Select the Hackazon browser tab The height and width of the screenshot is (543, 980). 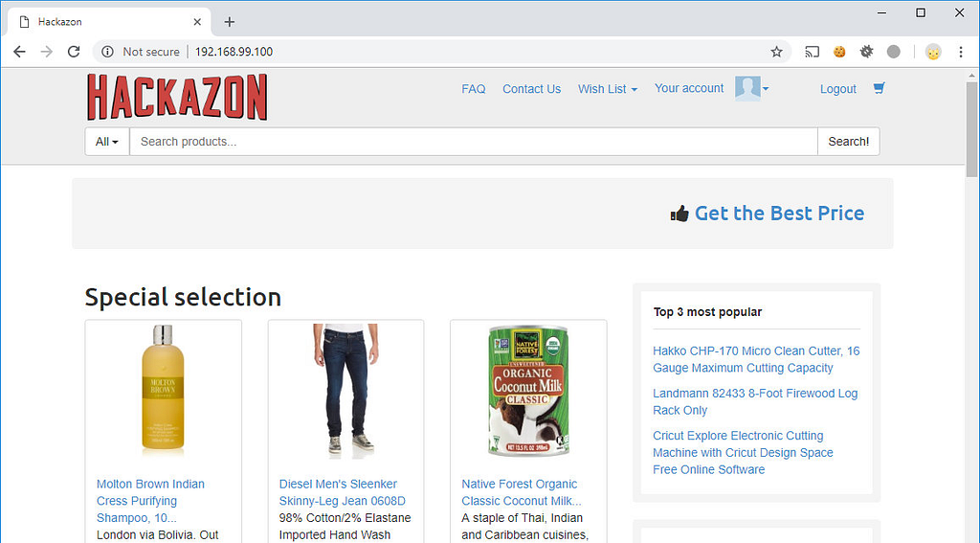pyautogui.click(x=109, y=22)
